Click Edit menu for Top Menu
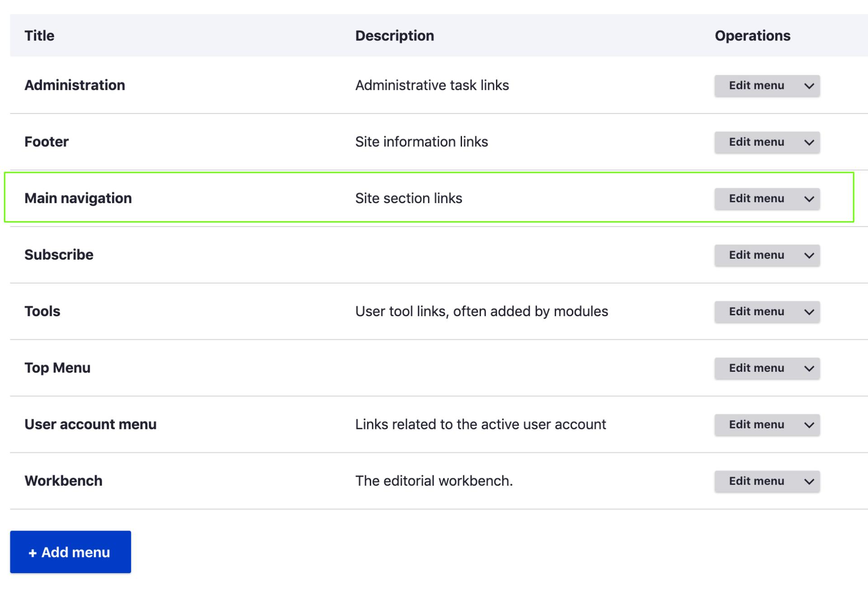The image size is (868, 593). (756, 368)
